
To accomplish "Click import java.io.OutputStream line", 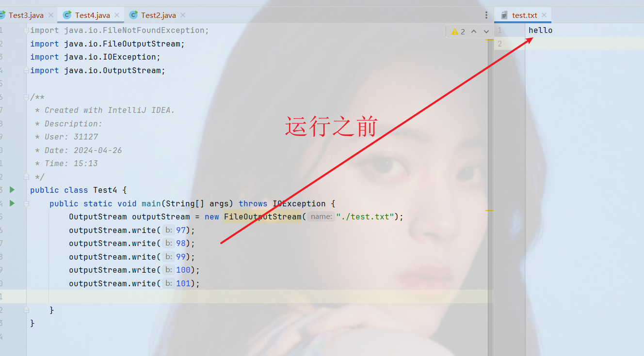I will (98, 70).
